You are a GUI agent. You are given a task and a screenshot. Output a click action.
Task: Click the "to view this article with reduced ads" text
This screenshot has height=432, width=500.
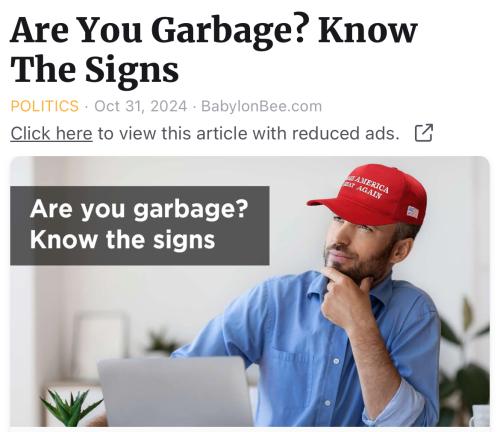point(248,134)
